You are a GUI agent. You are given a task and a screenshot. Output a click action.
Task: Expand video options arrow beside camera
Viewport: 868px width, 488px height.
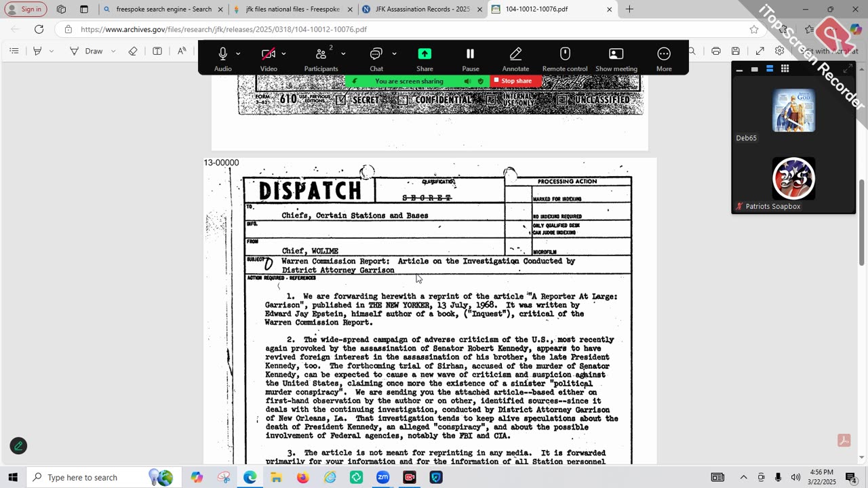point(283,54)
